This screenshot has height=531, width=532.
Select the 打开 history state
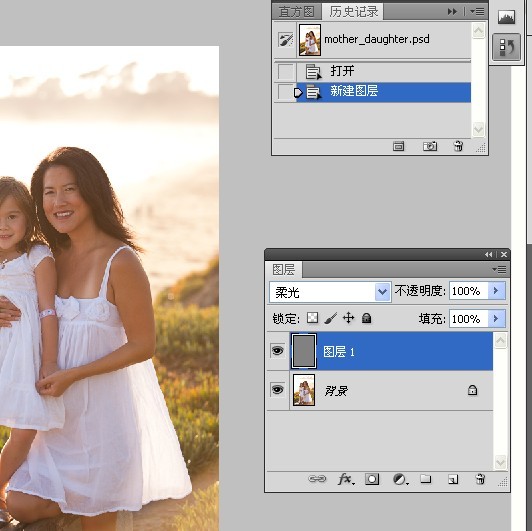384,72
